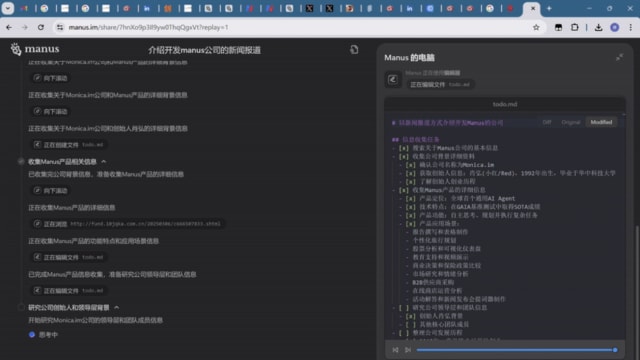The image size is (640, 360).
Task: Click the status circle beside 收集Manus产品相关信息
Action: pyautogui.click(x=21, y=162)
